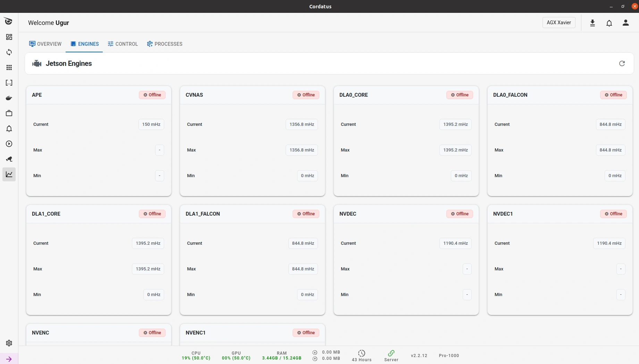Viewport: 639px width, 364px height.
Task: Select the Docker icon in the sidebar
Action: click(x=9, y=98)
